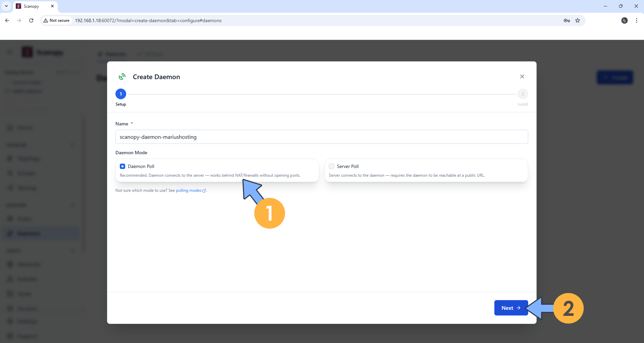Expand the tab search dropdown arrow
The height and width of the screenshot is (343, 644).
click(6, 6)
